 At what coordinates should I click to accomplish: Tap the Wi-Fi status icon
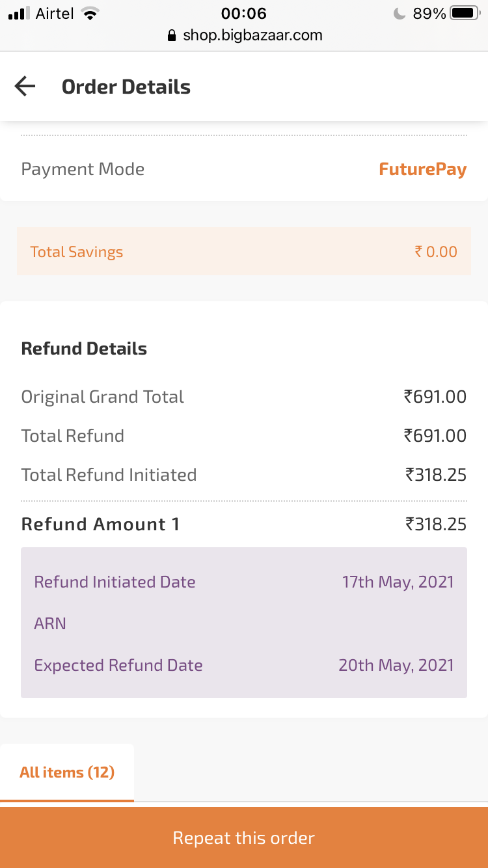click(90, 14)
